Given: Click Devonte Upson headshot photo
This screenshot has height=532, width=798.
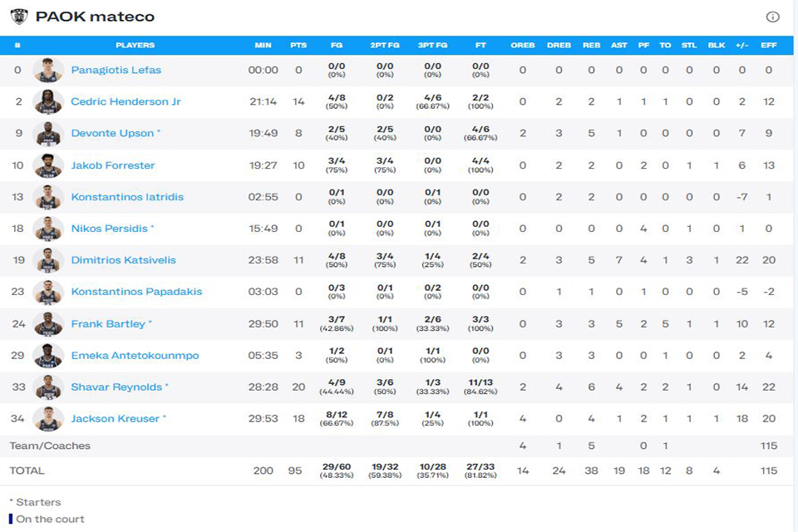Looking at the screenshot, I should click(48, 133).
